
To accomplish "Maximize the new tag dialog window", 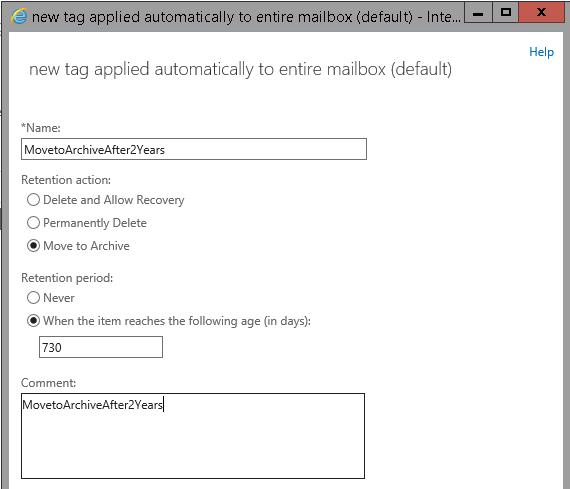I will (x=506, y=13).
